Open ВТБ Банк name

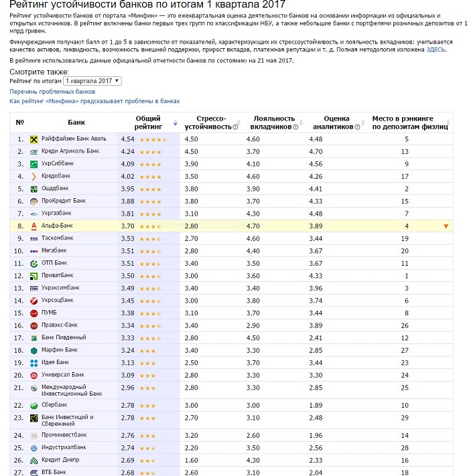pyautogui.click(x=54, y=472)
